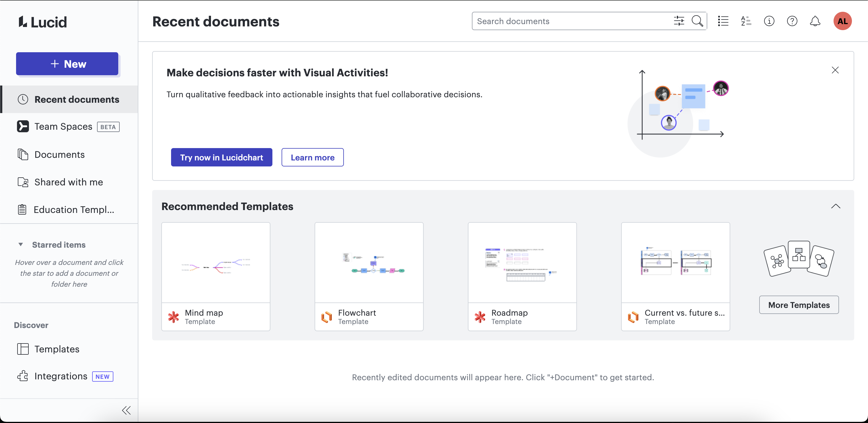Open the info circle icon

coord(769,21)
